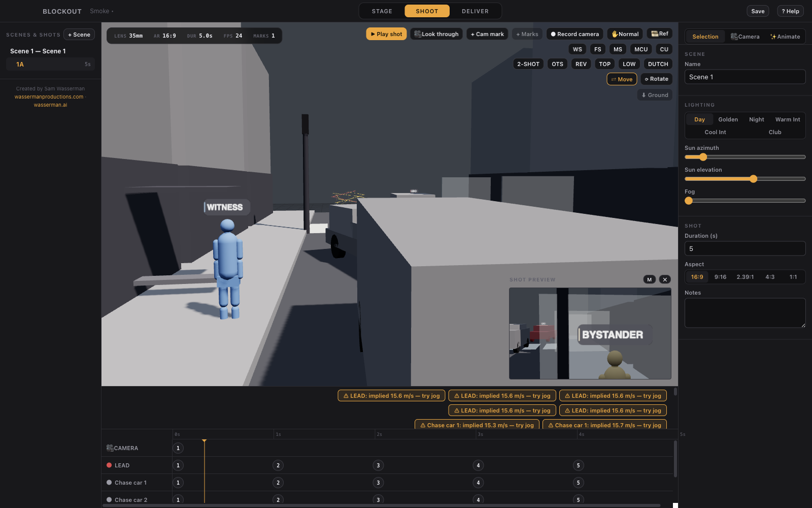Adjust the Sun azimuth slider
This screenshot has width=812, height=508.
pyautogui.click(x=745, y=157)
